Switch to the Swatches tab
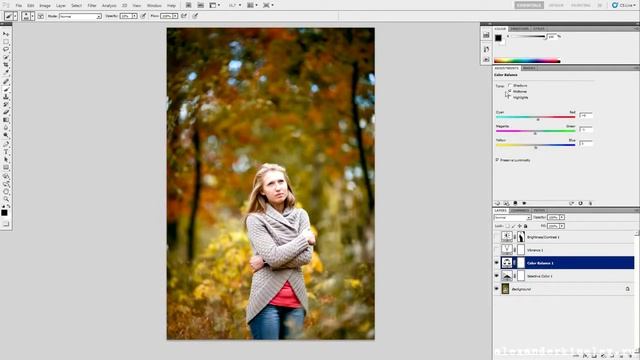Image resolution: width=640 pixels, height=360 pixels. [x=520, y=29]
